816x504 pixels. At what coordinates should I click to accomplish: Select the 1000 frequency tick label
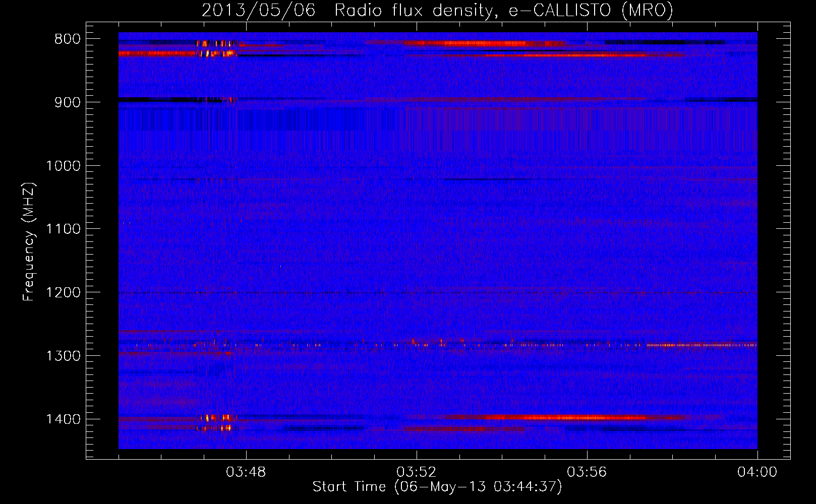tap(63, 166)
